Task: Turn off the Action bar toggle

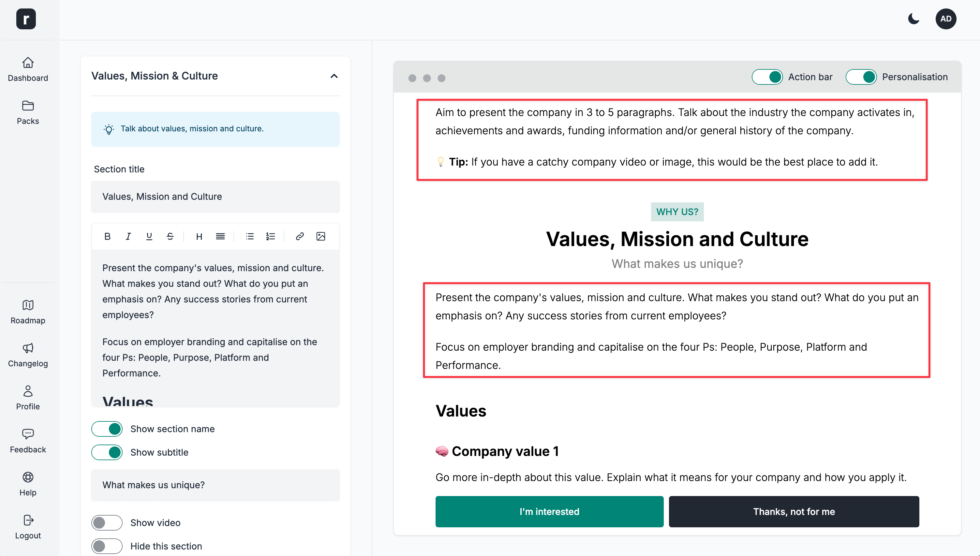Action: [767, 77]
